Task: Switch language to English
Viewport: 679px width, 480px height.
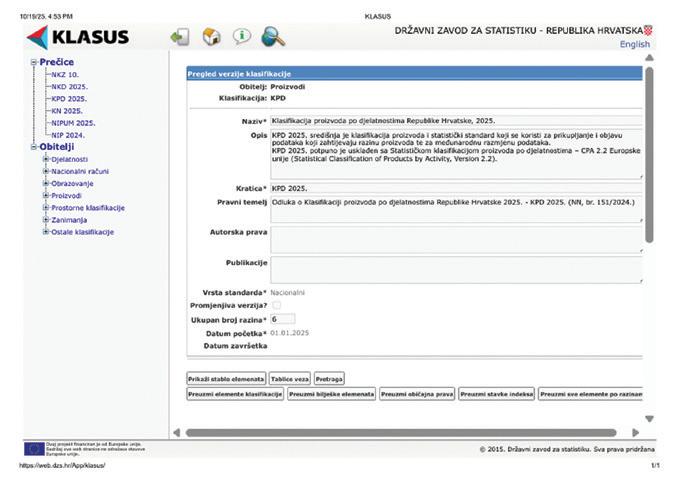Action: click(634, 44)
